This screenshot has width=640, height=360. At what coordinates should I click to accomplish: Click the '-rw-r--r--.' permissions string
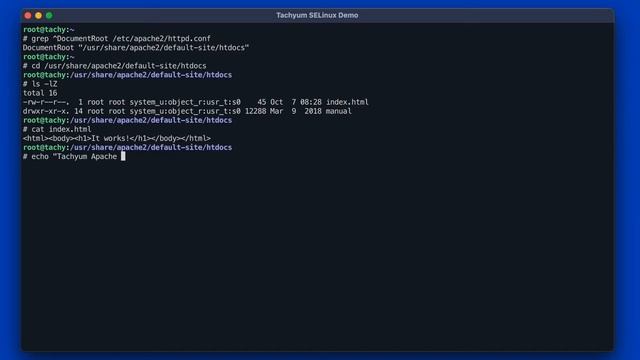pyautogui.click(x=46, y=102)
